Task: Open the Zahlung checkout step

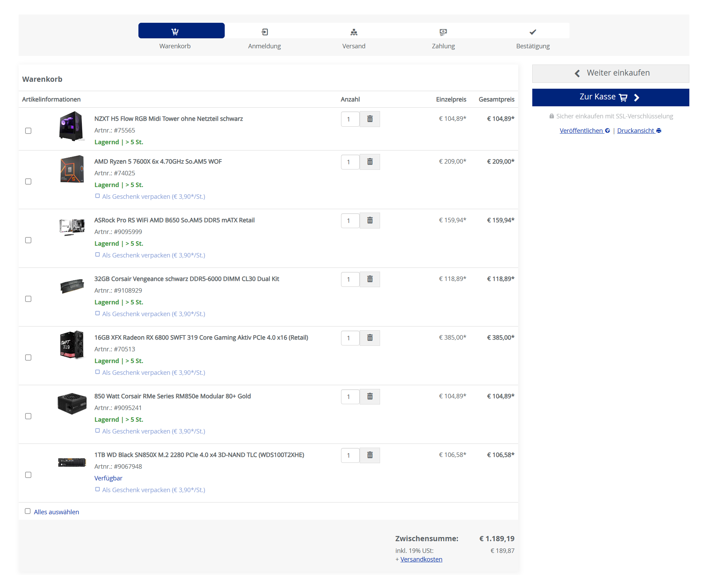Action: [443, 32]
